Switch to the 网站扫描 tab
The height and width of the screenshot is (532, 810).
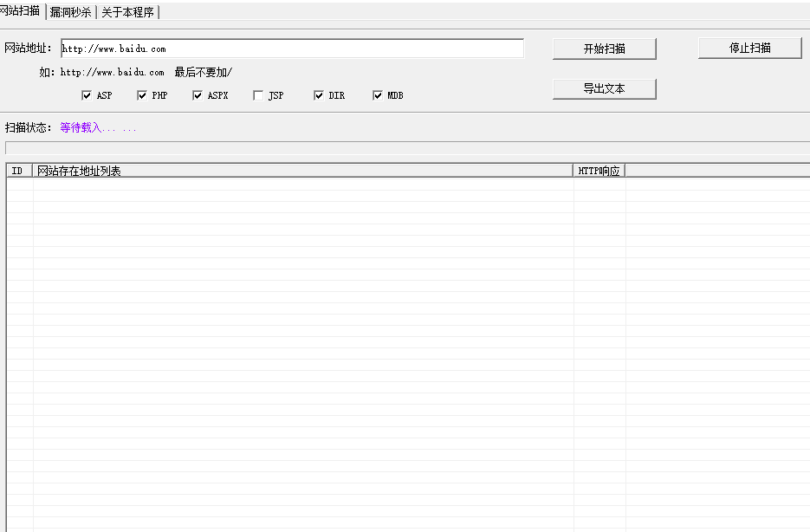(20, 11)
